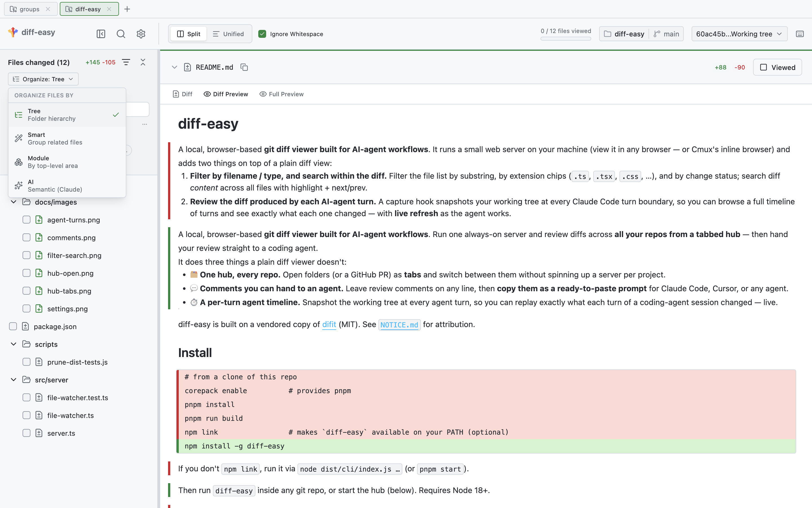Close the groups tab

point(48,9)
